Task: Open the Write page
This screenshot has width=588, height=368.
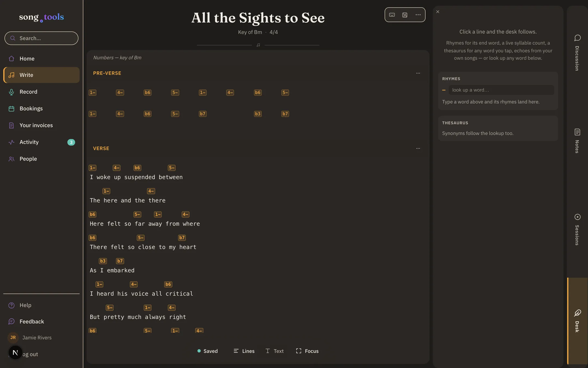Action: point(41,75)
